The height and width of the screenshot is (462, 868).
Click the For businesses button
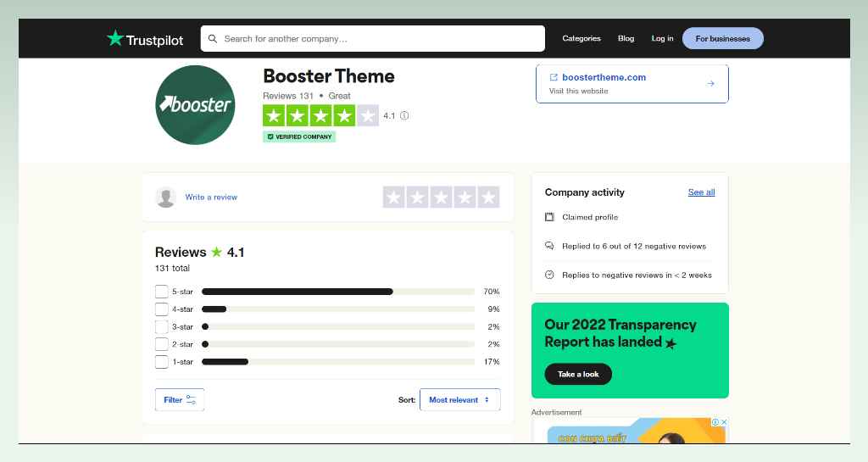tap(722, 39)
